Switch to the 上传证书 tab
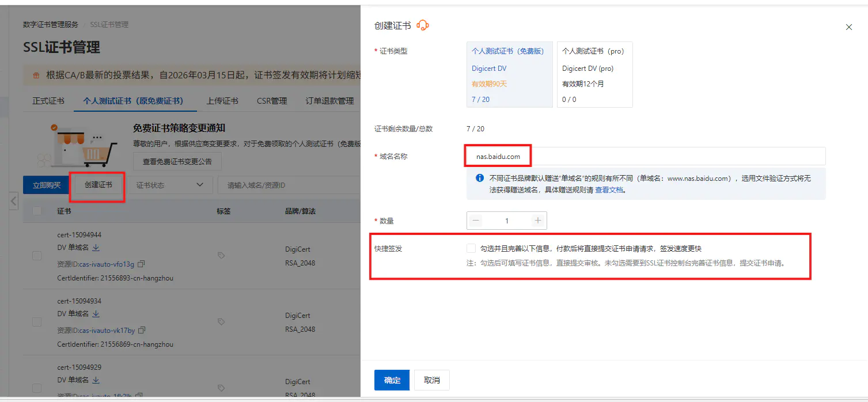Screen dimensions: 868x402 click(x=222, y=101)
